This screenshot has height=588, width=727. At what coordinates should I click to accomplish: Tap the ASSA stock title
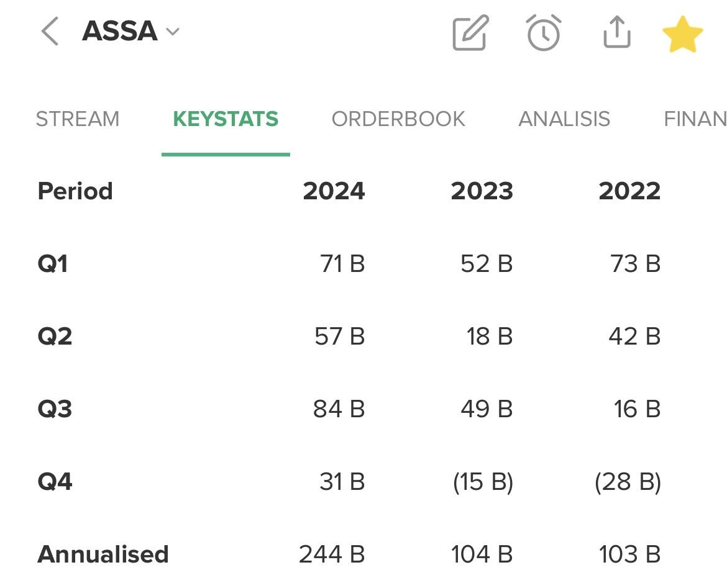click(x=119, y=32)
